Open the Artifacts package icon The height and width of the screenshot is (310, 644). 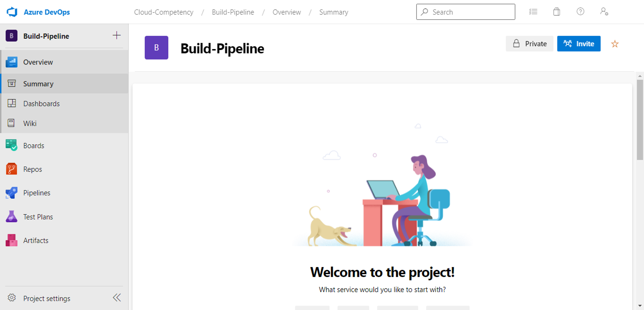coord(12,240)
